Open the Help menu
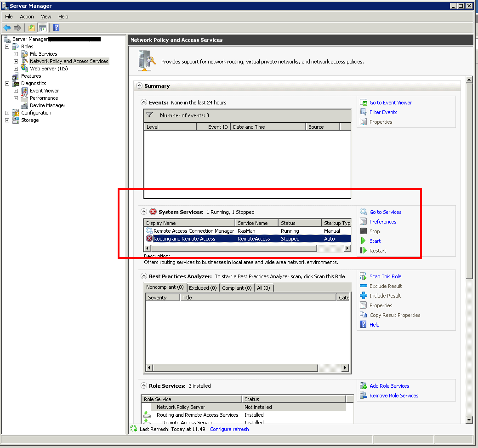 click(x=63, y=17)
